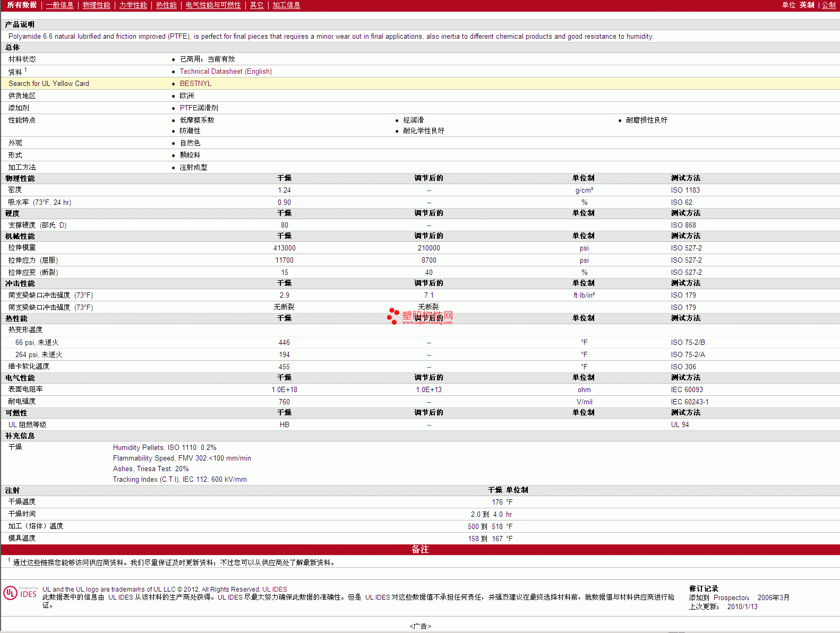This screenshot has height=633, width=840.
Task: Switch units to 公制
Action: pos(829,5)
